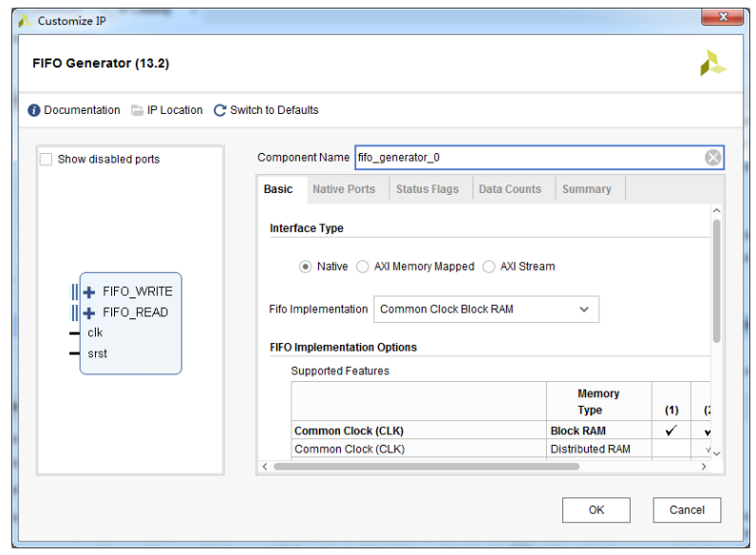Click the scroll left arrow below the table

tap(265, 467)
